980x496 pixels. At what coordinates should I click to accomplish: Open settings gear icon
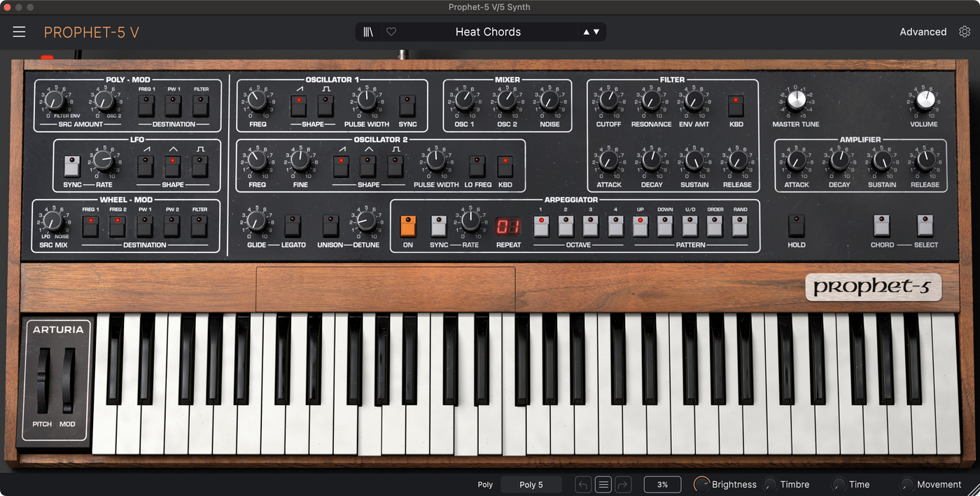pos(965,32)
